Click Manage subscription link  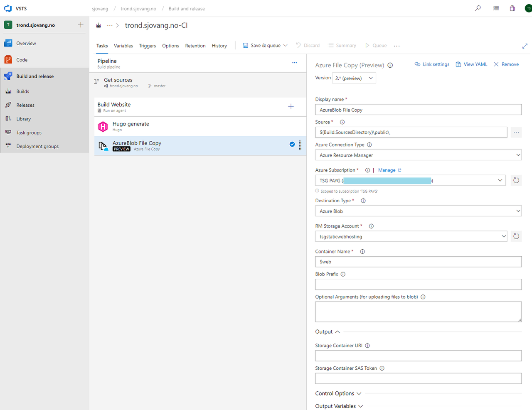pos(390,170)
